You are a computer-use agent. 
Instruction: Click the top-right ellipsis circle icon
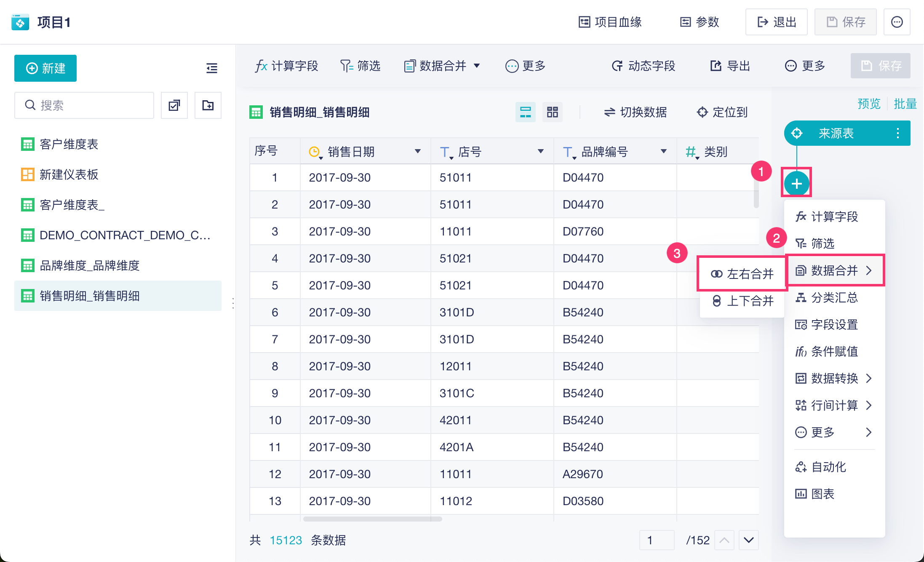(897, 22)
